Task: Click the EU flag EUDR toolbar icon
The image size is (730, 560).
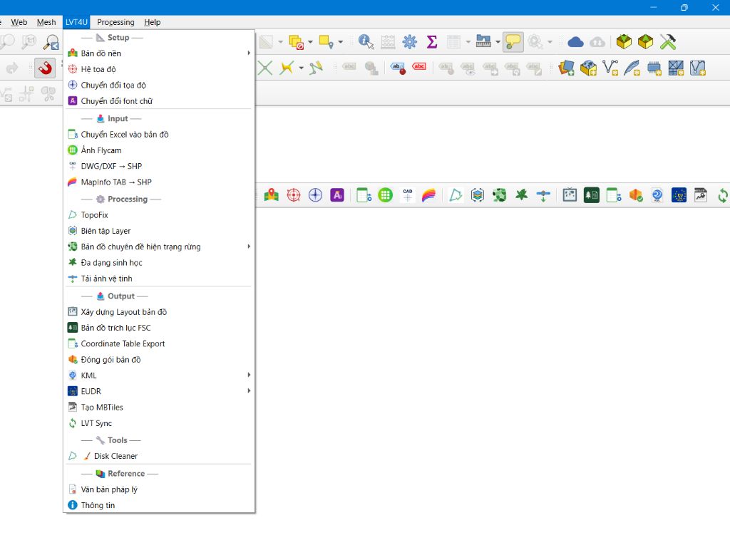Action: 679,195
